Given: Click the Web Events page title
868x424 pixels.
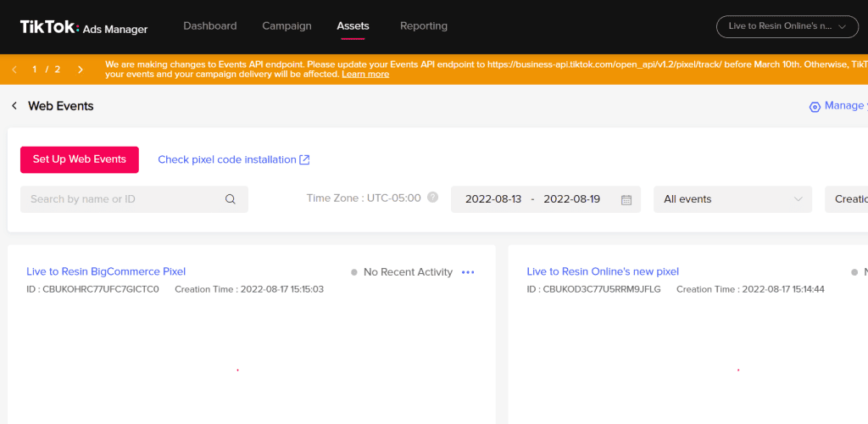Looking at the screenshot, I should [61, 106].
